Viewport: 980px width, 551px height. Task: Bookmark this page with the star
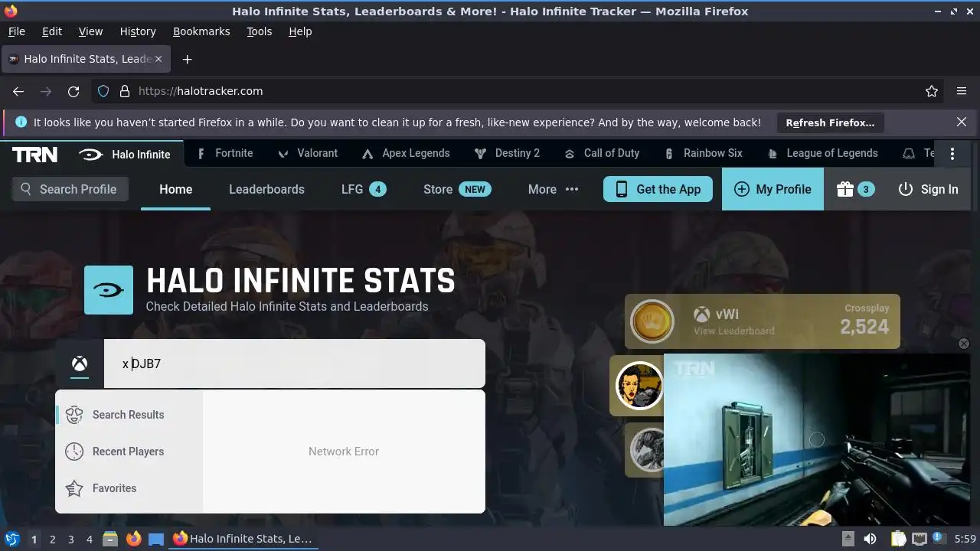(x=932, y=91)
